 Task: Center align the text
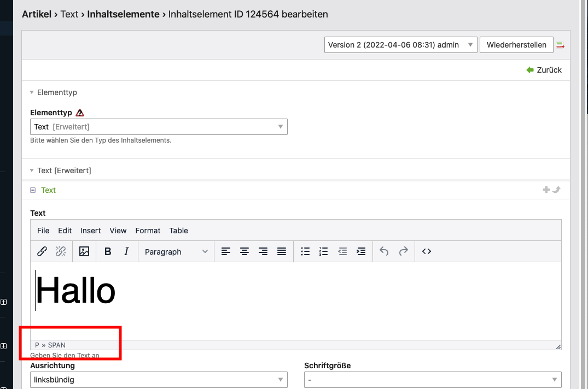click(244, 251)
